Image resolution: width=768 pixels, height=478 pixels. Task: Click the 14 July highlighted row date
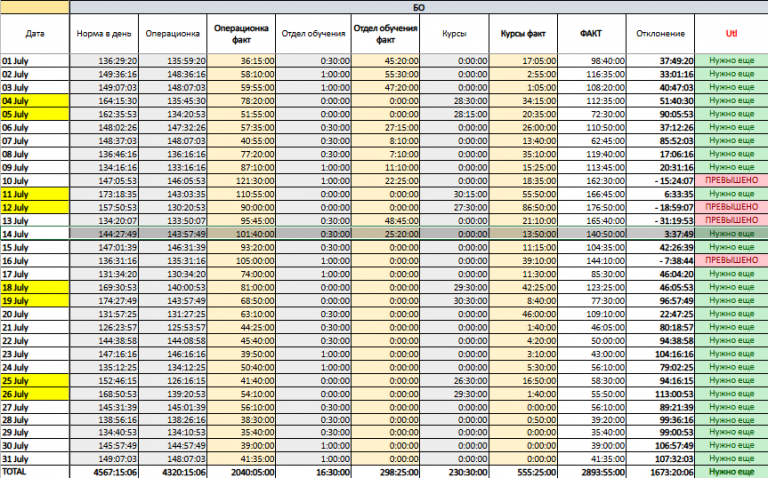[x=35, y=234]
